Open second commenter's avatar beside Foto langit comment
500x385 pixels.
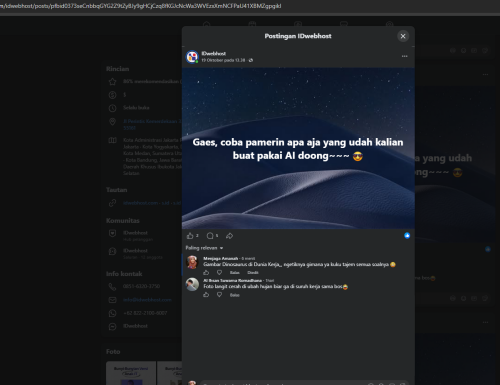pyautogui.click(x=192, y=284)
